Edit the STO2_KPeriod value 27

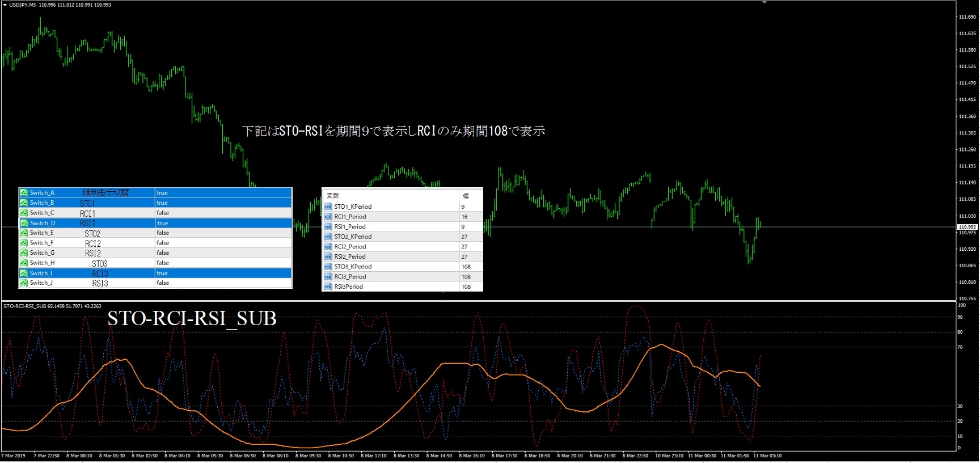pyautogui.click(x=464, y=237)
